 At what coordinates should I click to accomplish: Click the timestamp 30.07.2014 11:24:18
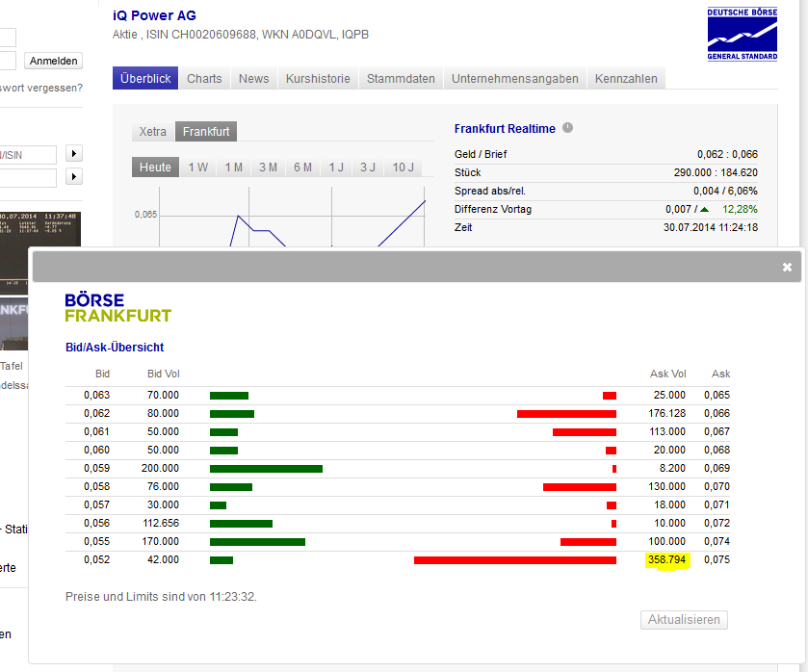(x=711, y=227)
